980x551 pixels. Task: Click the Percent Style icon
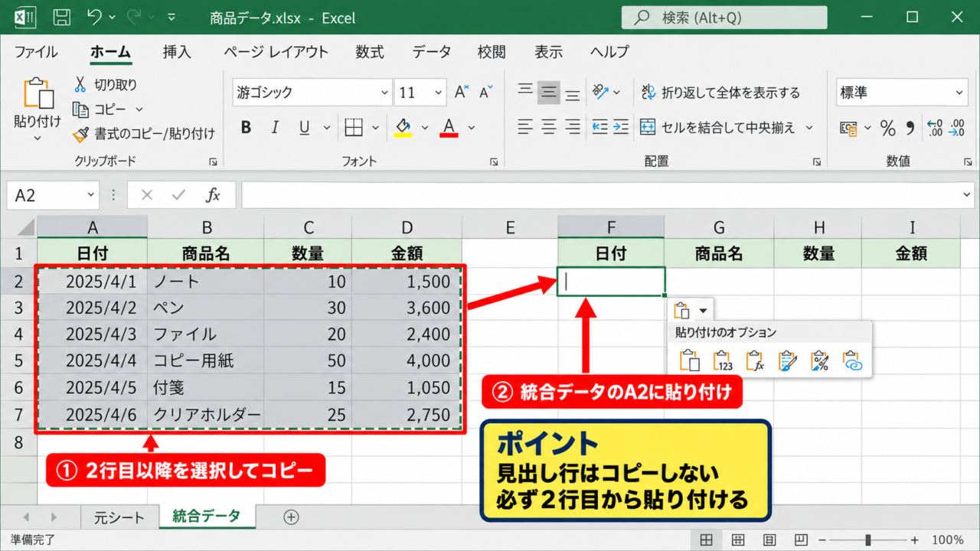click(x=887, y=128)
